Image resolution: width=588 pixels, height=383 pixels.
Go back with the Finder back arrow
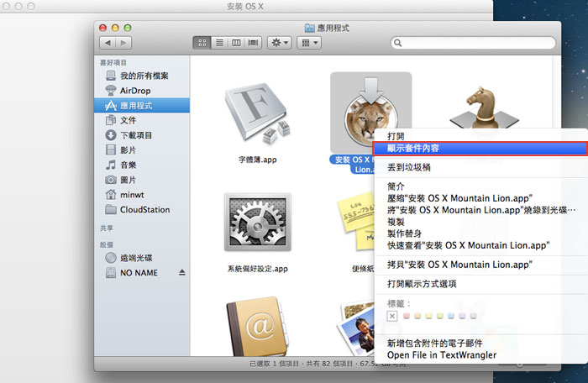tap(108, 43)
